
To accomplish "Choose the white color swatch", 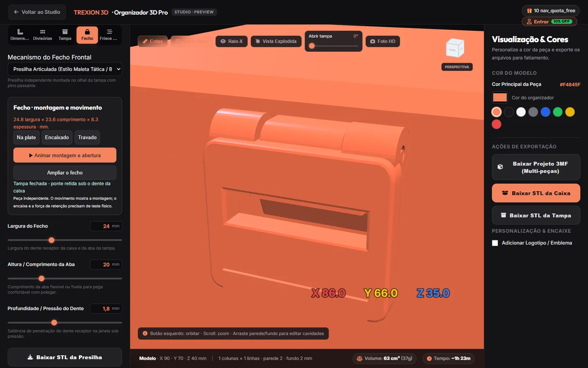I will 521,112.
